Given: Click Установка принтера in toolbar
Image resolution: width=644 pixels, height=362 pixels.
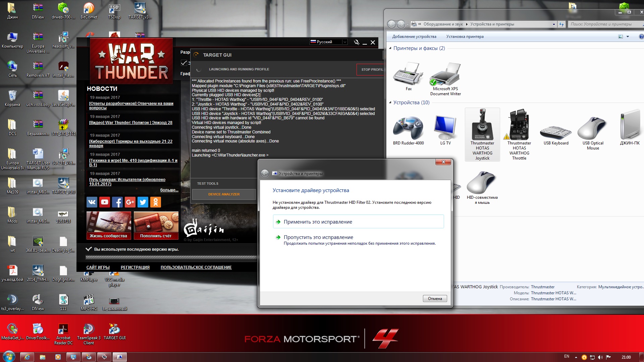Looking at the screenshot, I should pos(465,37).
